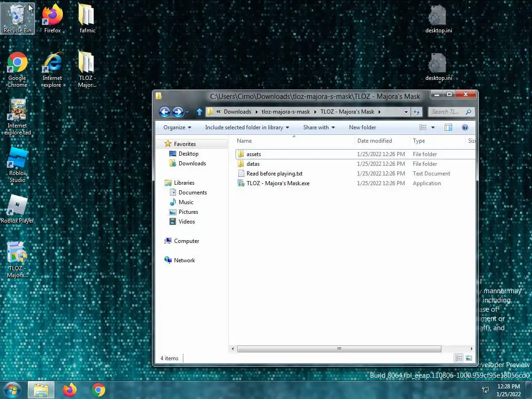The image size is (532, 399).
Task: Expand breadcrumb arrow after tloz-majora-s-mask
Action: (x=315, y=112)
